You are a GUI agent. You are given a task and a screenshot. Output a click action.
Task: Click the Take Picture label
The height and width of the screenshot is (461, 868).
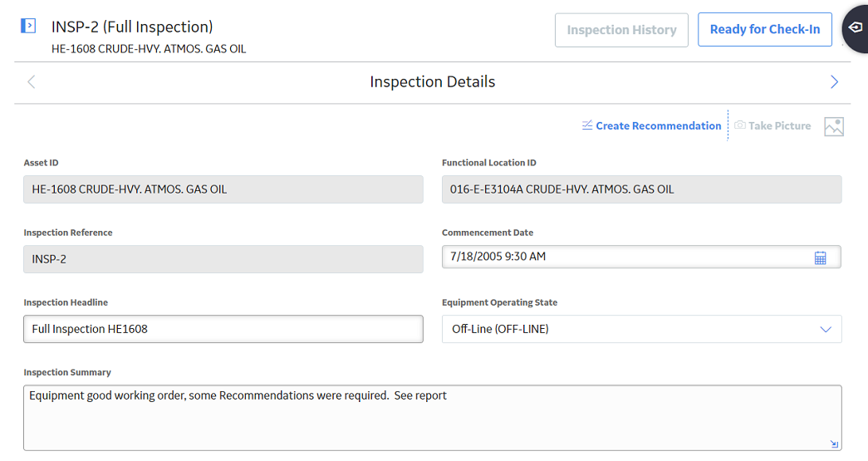779,125
